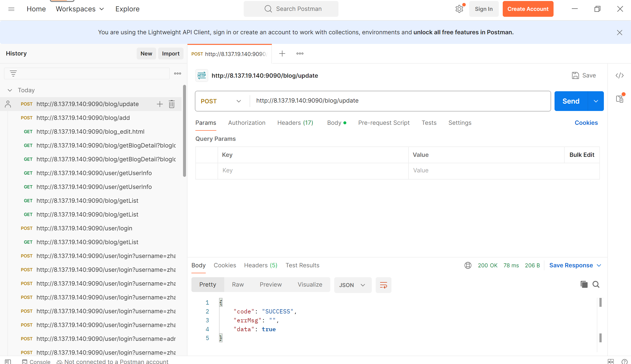Click the Cookies link
This screenshot has height=364, width=631.
click(586, 123)
